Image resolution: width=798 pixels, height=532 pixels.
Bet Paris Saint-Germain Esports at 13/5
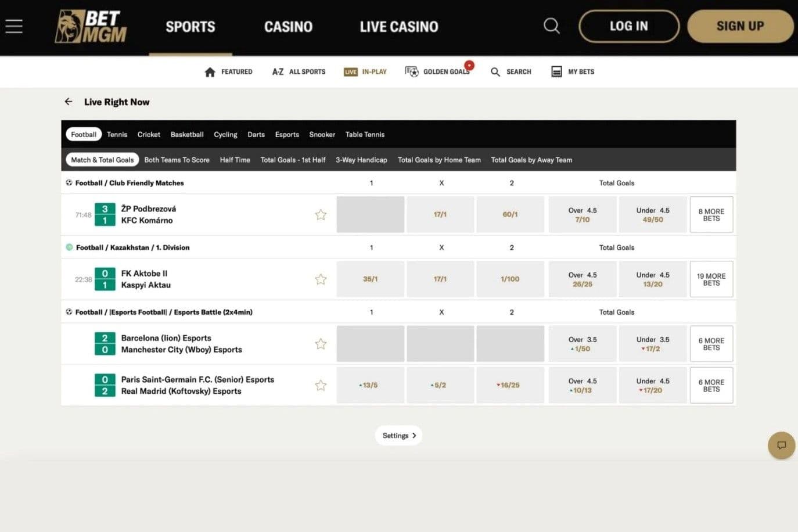371,385
